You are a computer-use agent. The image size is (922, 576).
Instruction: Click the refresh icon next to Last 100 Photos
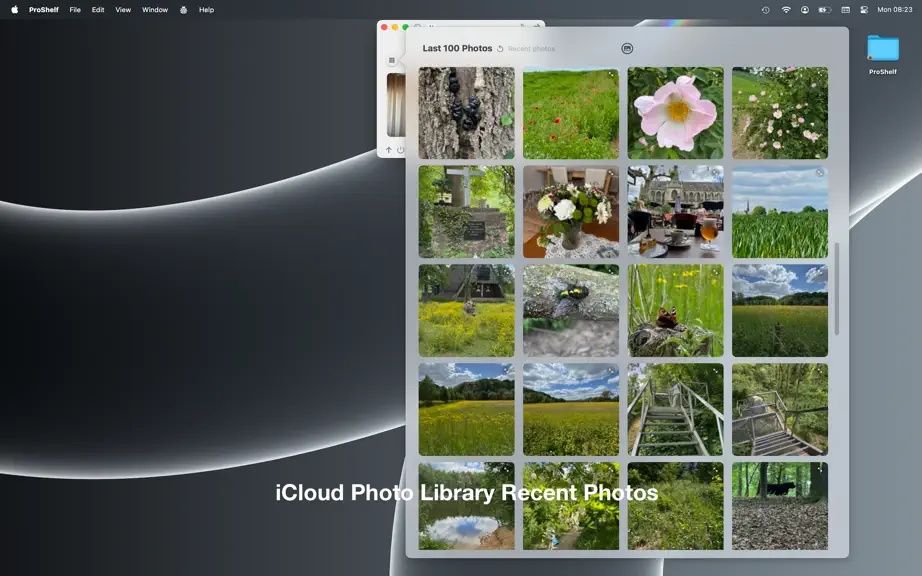click(x=500, y=49)
